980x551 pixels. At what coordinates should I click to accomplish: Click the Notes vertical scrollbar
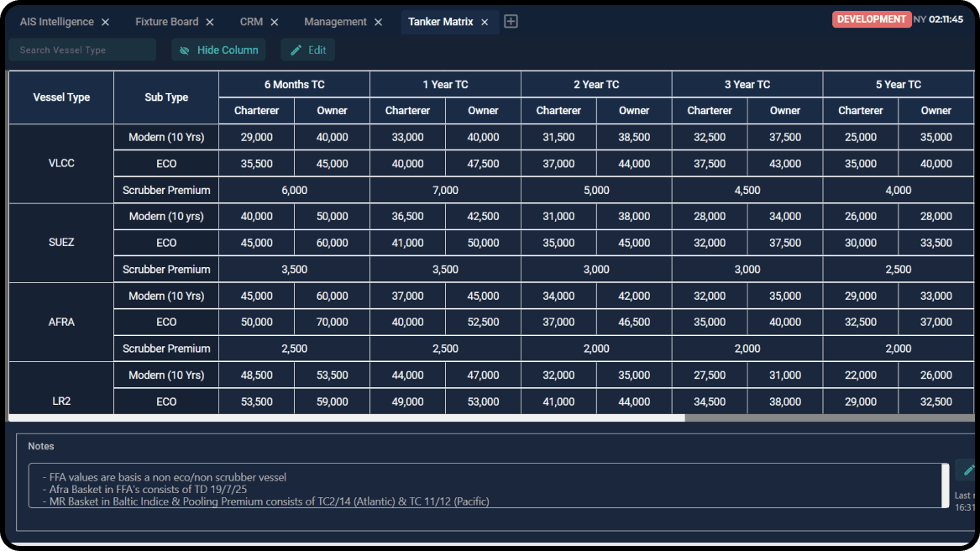point(946,485)
